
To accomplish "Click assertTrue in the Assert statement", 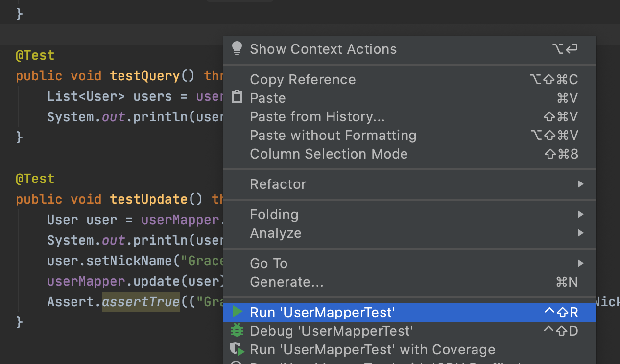I will click(x=141, y=302).
